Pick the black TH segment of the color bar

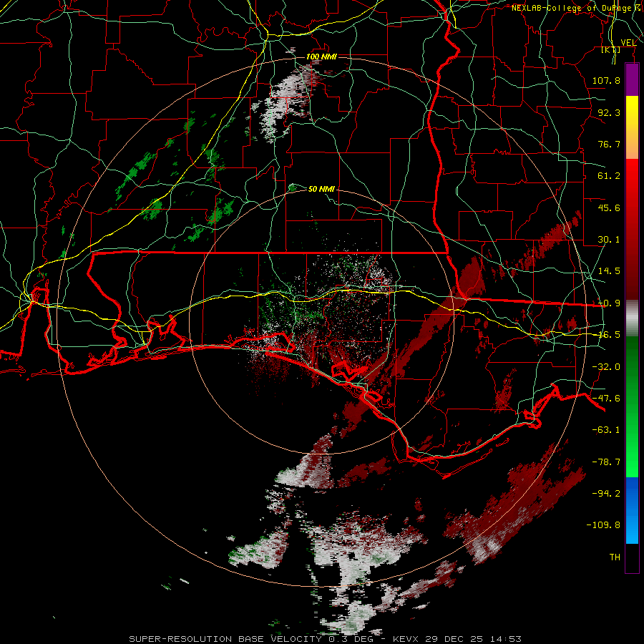tap(632, 557)
